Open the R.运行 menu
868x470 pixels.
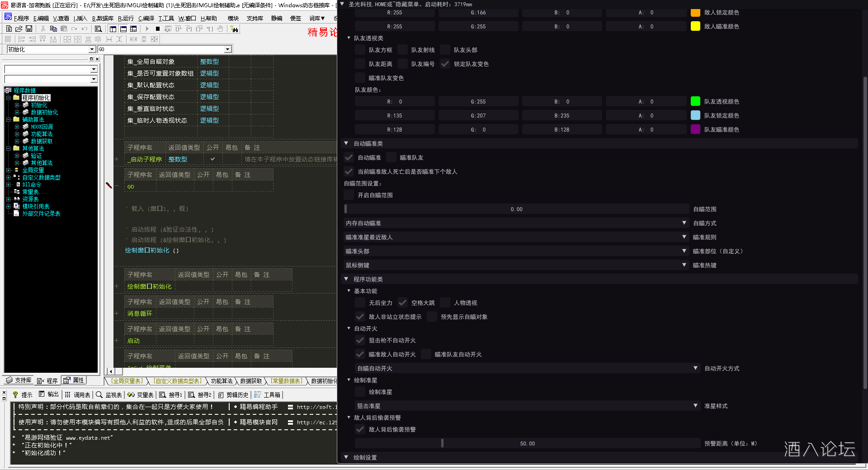click(x=126, y=19)
